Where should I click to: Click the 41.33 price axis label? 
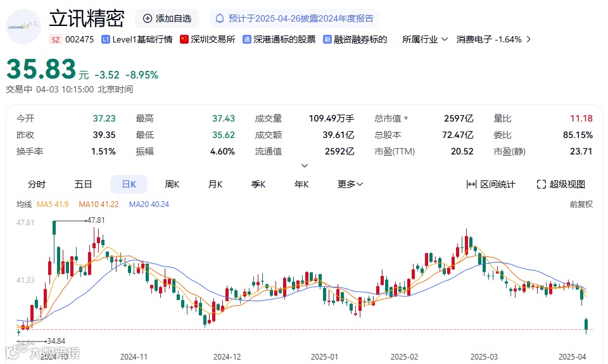25,280
